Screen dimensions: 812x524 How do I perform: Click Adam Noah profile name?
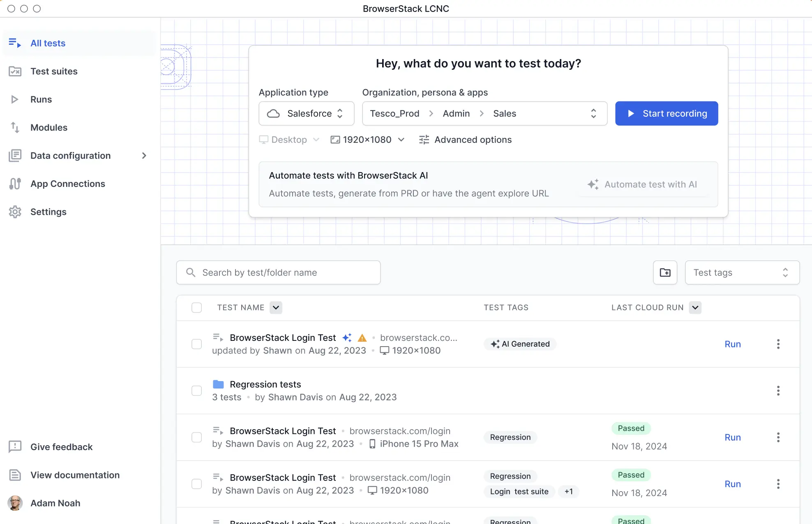(x=55, y=503)
